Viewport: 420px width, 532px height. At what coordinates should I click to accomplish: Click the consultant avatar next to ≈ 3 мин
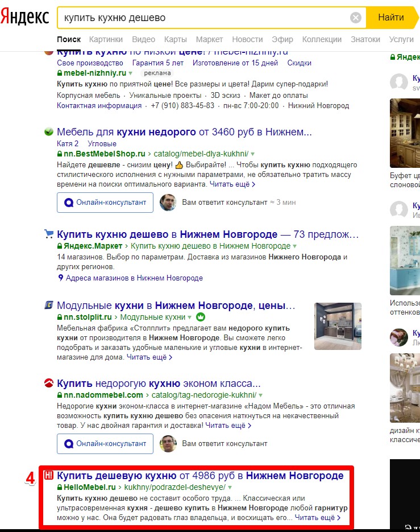click(x=168, y=203)
